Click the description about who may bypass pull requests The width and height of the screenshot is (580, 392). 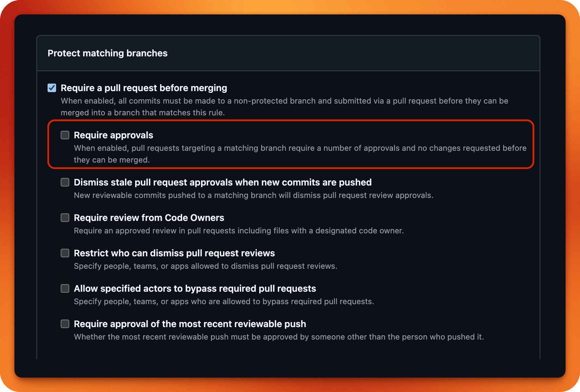224,302
